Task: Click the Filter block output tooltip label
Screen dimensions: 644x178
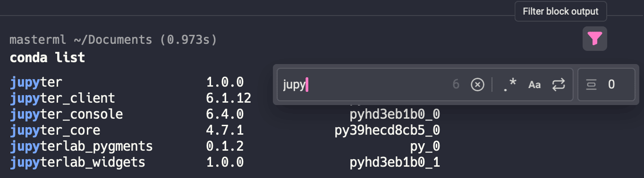Action: click(x=560, y=11)
